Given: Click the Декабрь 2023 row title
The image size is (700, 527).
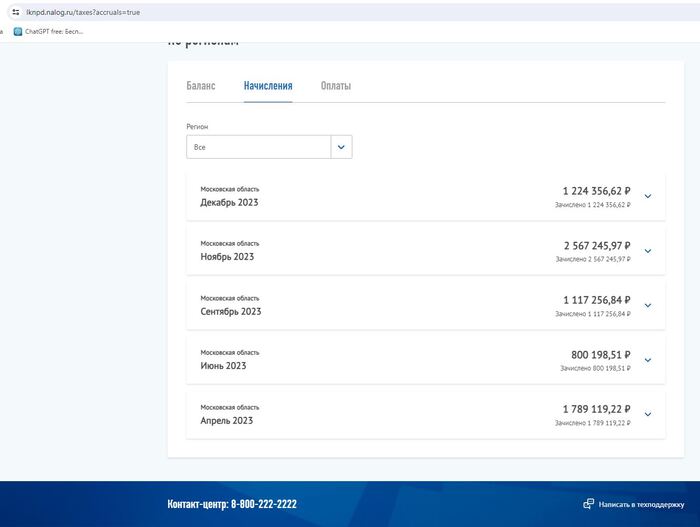Looking at the screenshot, I should 229,202.
